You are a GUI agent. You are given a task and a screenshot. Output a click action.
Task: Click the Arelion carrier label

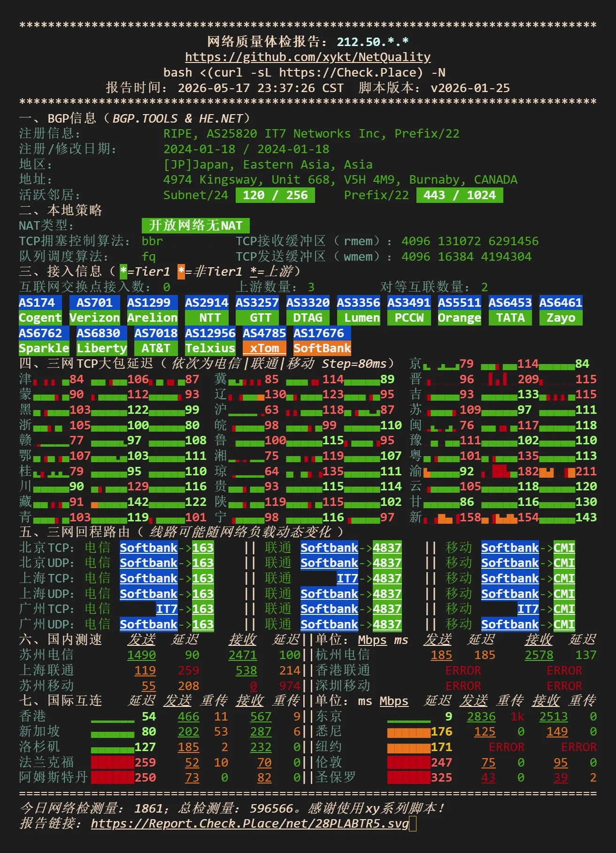click(152, 318)
